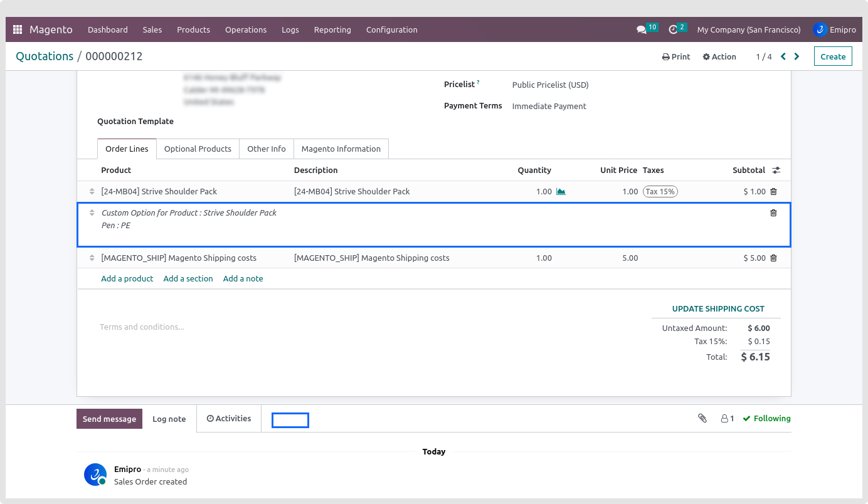
Task: Delete the Custom Option note line
Action: click(773, 213)
